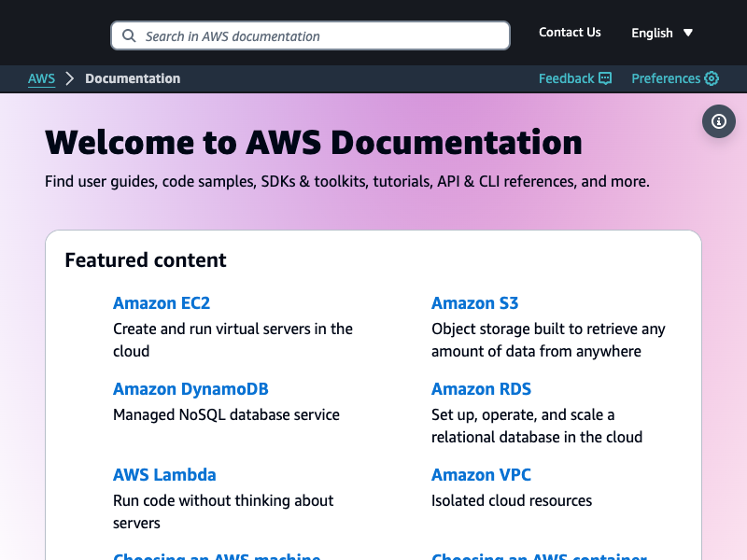
Task: Select the Documentation breadcrumb item
Action: 133,78
